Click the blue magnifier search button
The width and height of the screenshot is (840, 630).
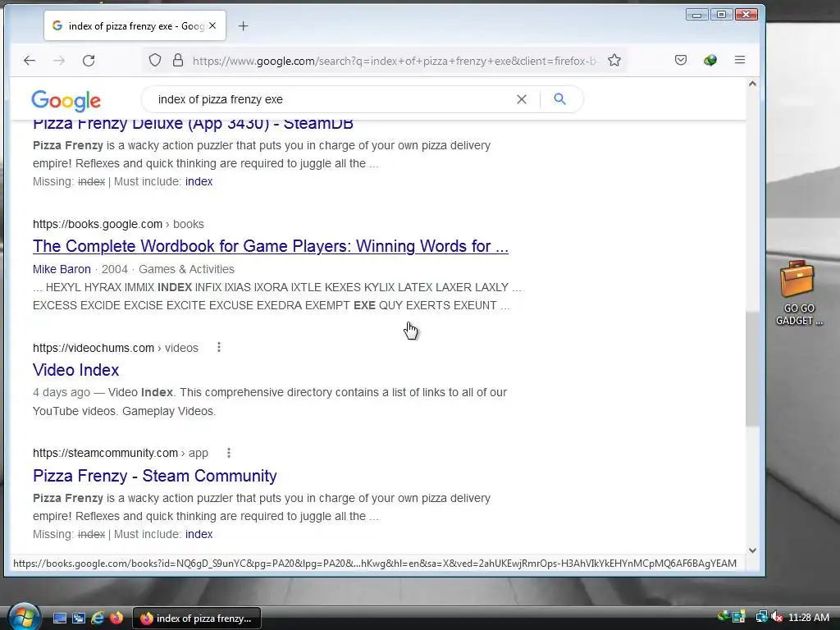(559, 99)
